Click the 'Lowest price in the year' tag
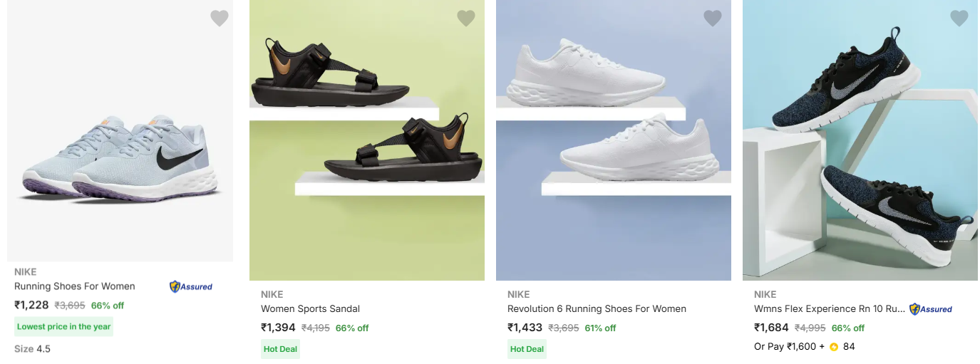The height and width of the screenshot is (364, 980). coord(64,327)
